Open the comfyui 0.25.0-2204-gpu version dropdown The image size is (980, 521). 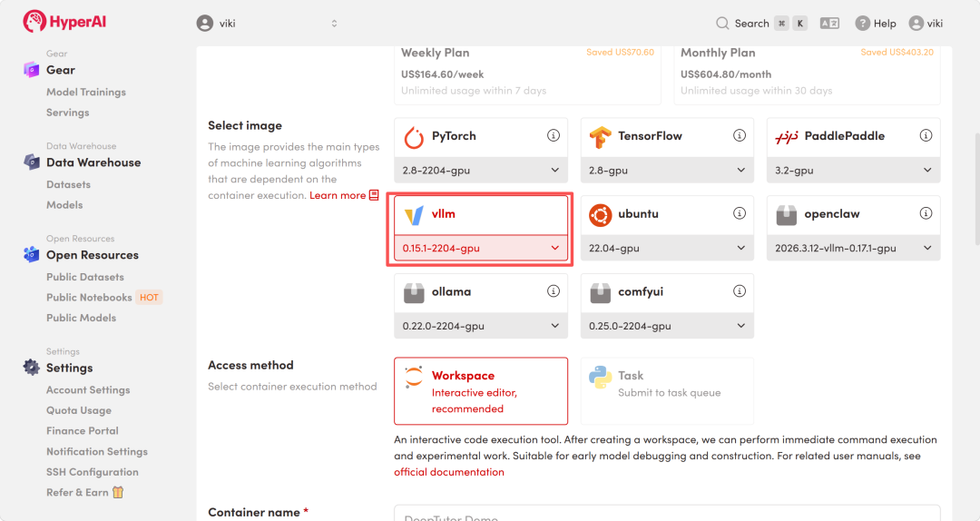pos(667,326)
